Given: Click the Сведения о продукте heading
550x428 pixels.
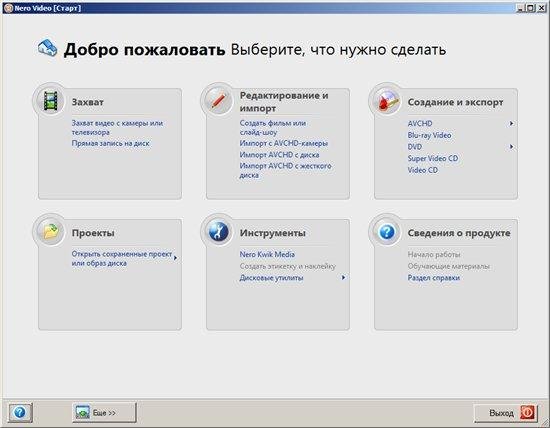Looking at the screenshot, I should (x=459, y=233).
